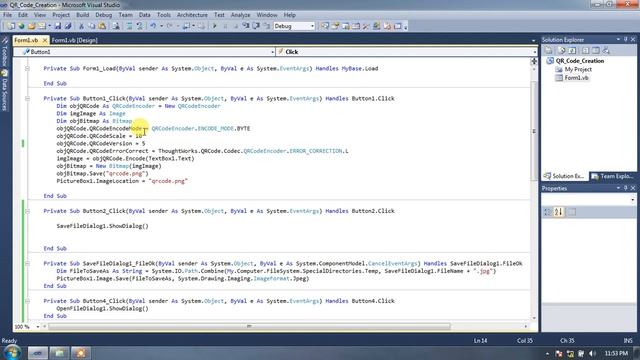Screen dimensions: 640x360
Task: Collapse the Button4_Click sub outline box
Action: point(27,301)
